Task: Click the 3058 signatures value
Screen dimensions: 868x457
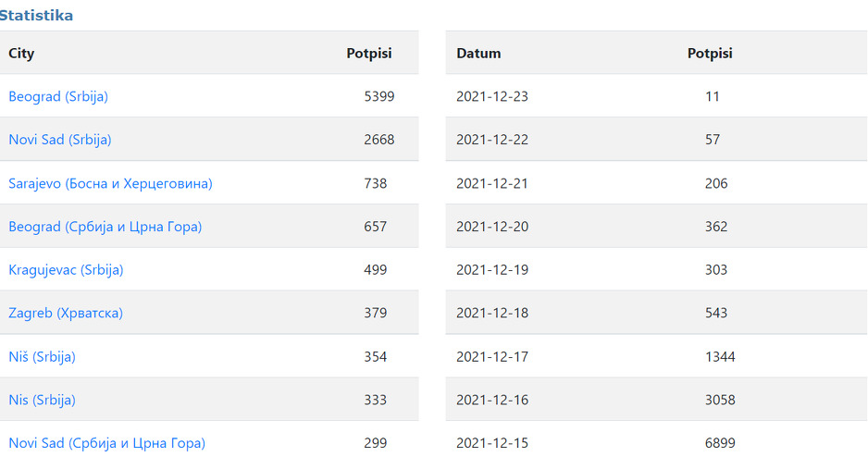Action: tap(720, 400)
